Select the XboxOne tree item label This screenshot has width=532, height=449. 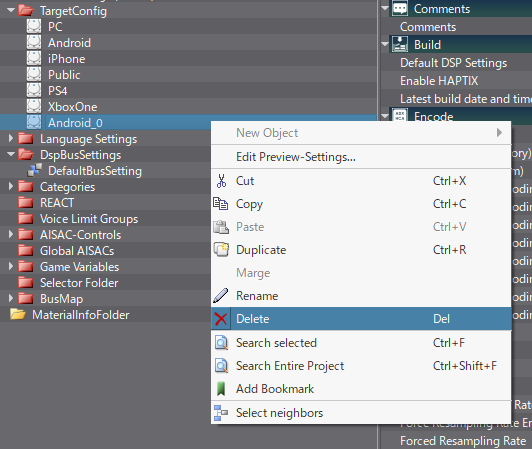coord(73,107)
